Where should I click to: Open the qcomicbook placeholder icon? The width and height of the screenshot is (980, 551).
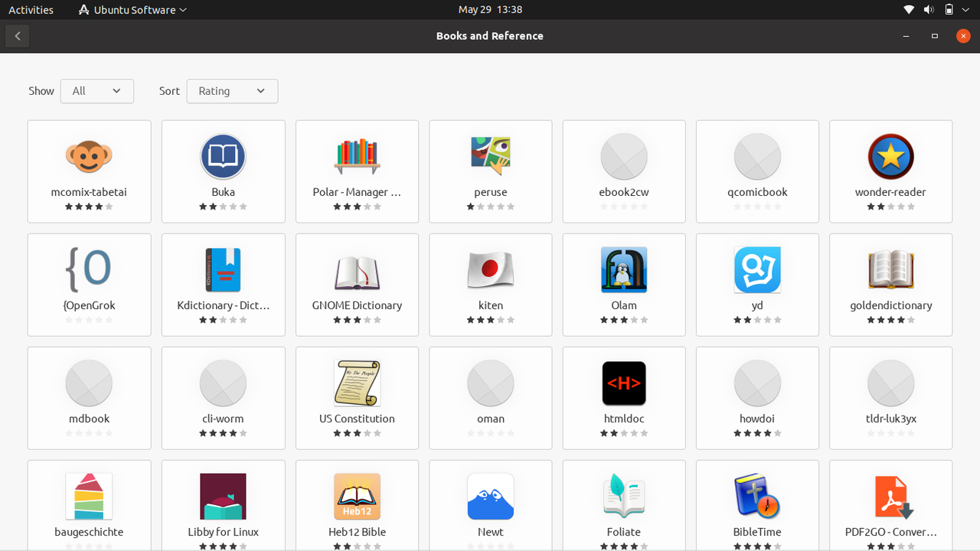tap(757, 156)
